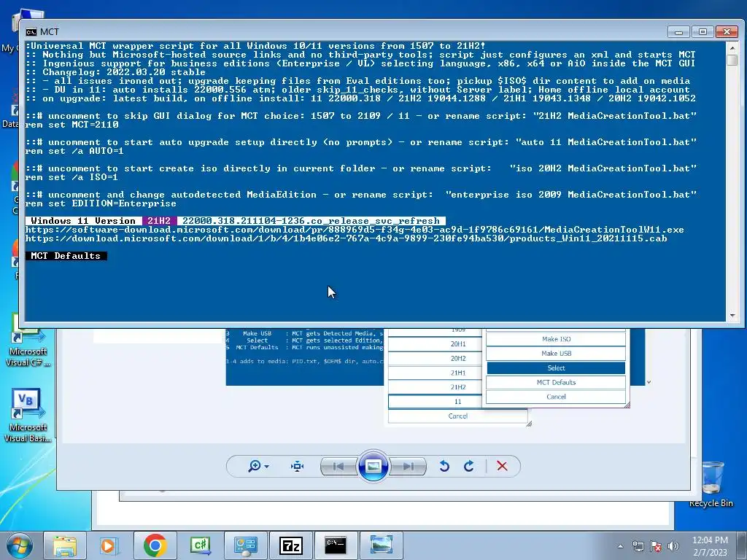Switch to the Photo Viewer taskbar item

[x=381, y=545]
